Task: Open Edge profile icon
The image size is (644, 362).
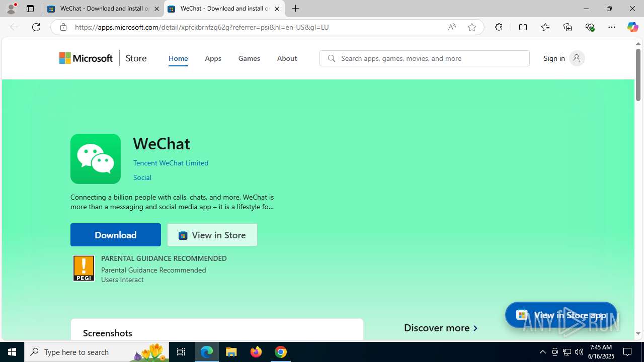Action: point(11,9)
